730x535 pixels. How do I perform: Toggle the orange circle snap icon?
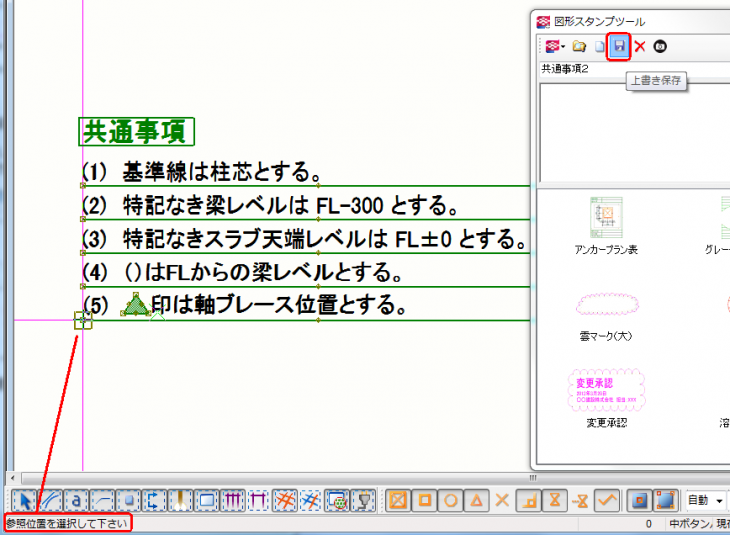pyautogui.click(x=450, y=501)
